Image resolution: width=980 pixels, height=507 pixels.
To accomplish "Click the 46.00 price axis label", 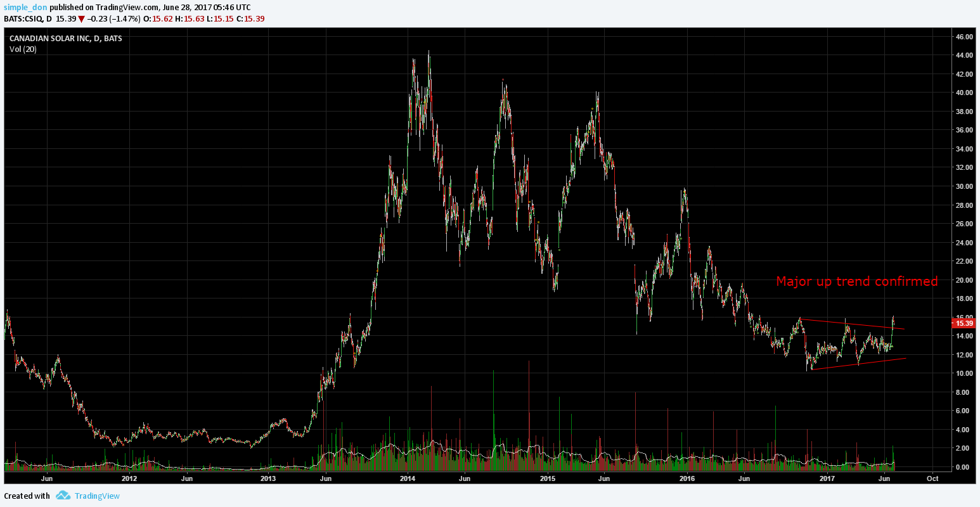I will click(x=964, y=37).
